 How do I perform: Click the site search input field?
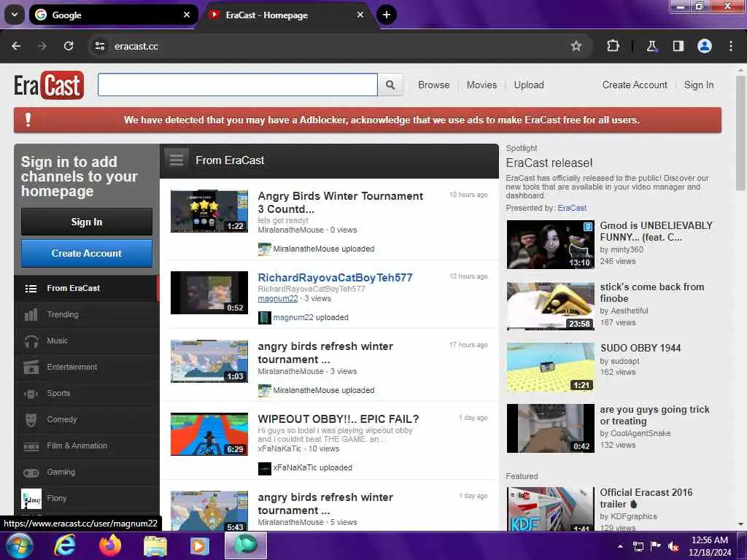[238, 85]
